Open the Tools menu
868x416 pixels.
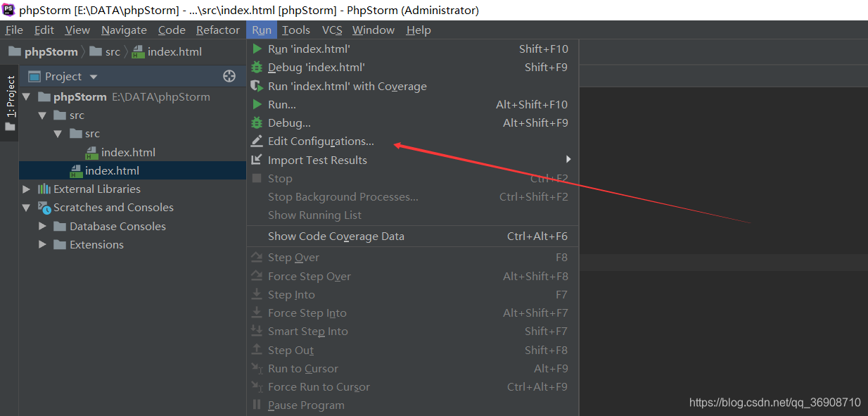296,30
